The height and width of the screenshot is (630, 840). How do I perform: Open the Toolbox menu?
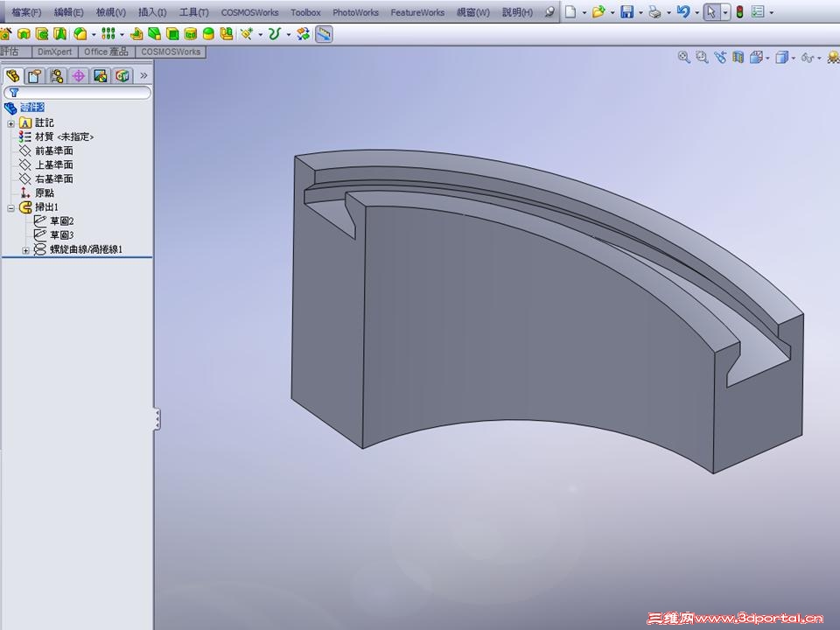pyautogui.click(x=305, y=11)
